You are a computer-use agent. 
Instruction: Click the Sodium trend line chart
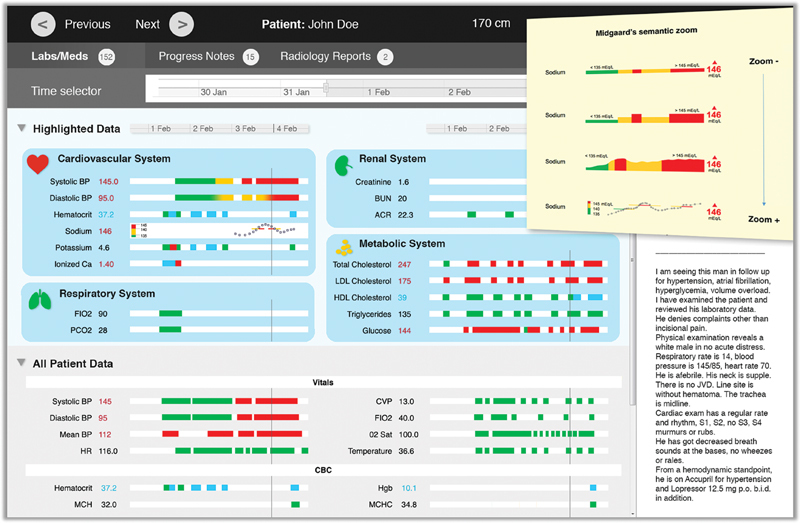(x=219, y=231)
